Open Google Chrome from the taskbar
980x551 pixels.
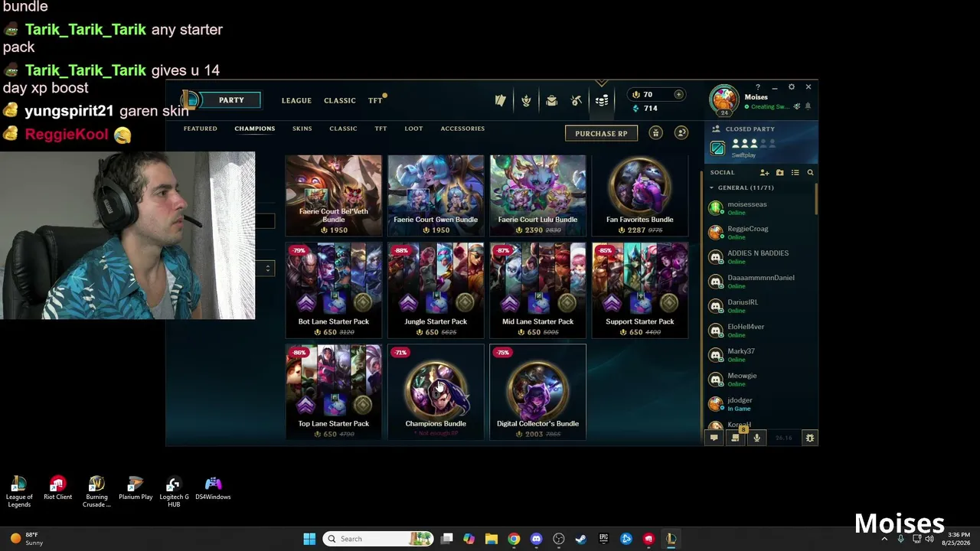pyautogui.click(x=514, y=539)
